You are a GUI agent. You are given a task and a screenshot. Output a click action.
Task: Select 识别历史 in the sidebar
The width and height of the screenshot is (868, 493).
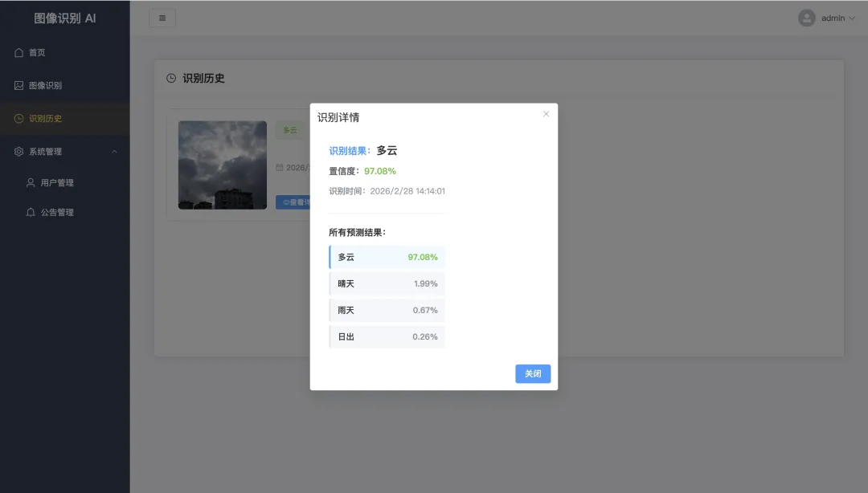point(65,118)
